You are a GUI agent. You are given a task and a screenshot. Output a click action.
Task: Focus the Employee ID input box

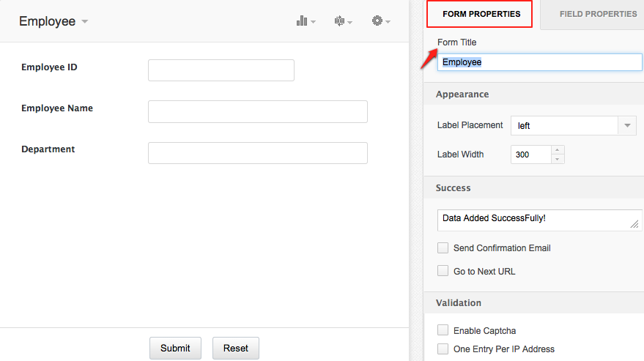(x=221, y=70)
